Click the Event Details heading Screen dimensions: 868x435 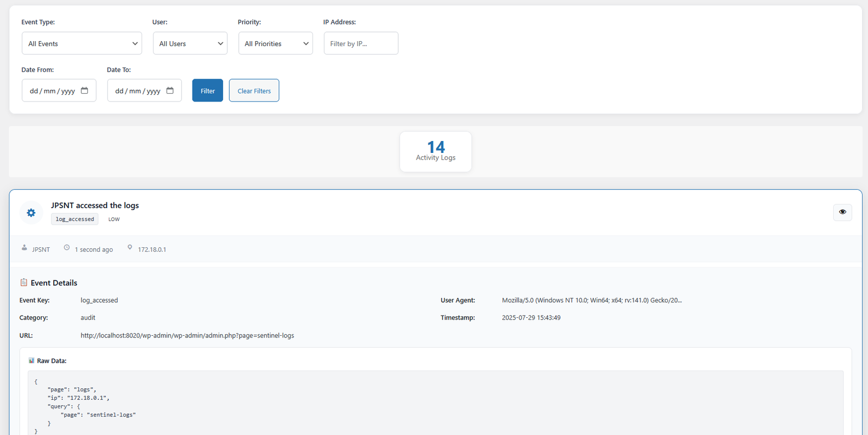click(x=54, y=283)
